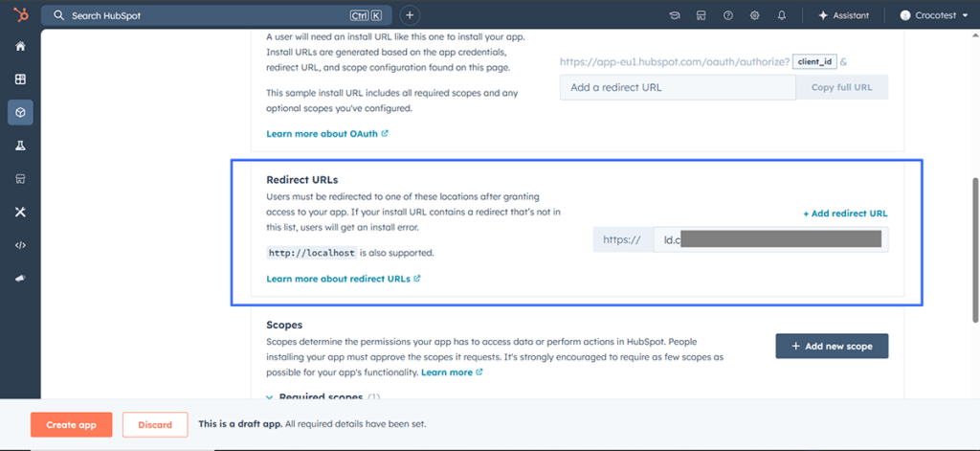Click the 'This is a draft app.' text

coord(240,424)
